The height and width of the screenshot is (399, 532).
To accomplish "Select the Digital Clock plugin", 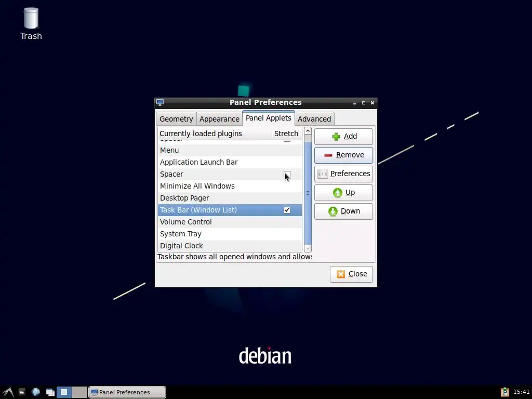I will [x=230, y=246].
